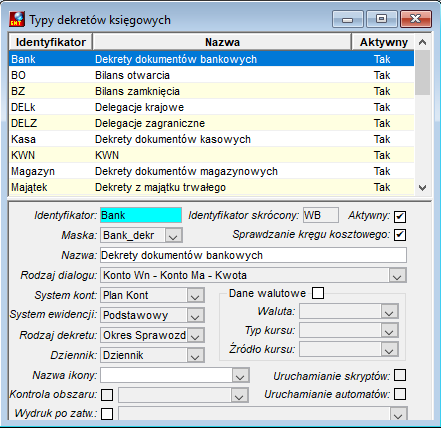Click the application icon in title bar

coord(17,19)
